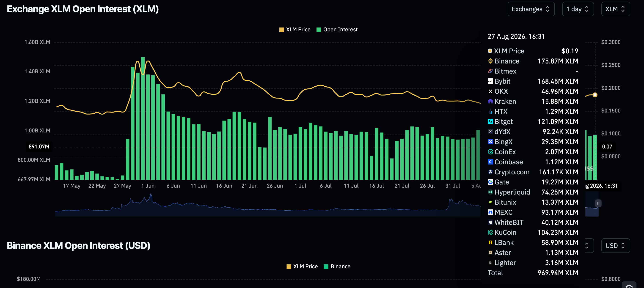
Task: Click Hyperliquid's 74.25M XLM value
Action: point(560,192)
